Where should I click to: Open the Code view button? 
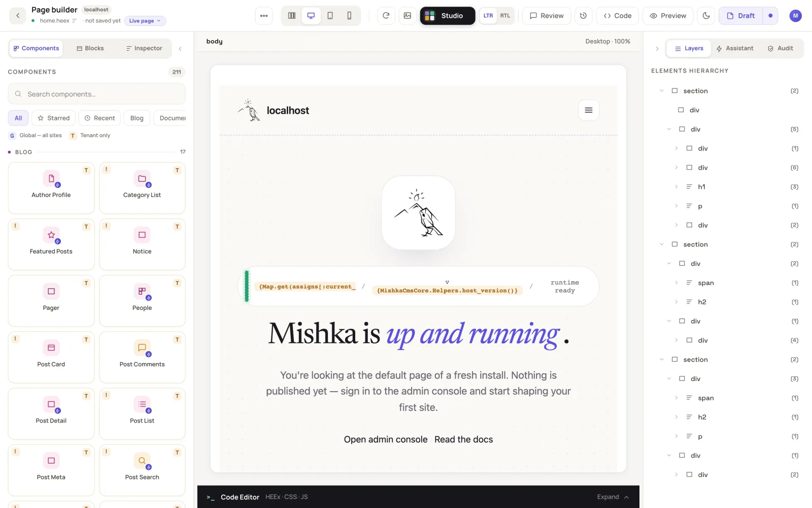tap(618, 16)
